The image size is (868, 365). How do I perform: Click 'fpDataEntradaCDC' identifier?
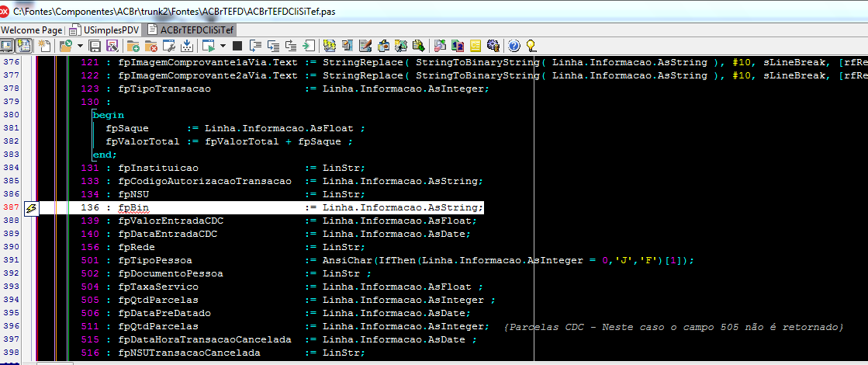pyautogui.click(x=168, y=235)
